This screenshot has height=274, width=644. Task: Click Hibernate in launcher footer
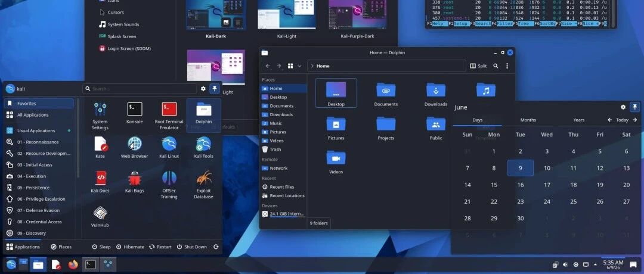130,247
